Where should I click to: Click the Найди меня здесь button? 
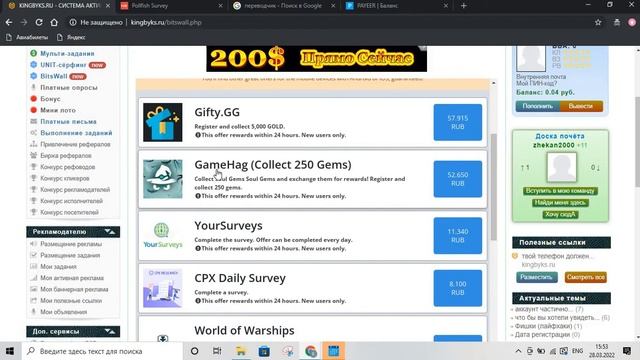tap(560, 202)
